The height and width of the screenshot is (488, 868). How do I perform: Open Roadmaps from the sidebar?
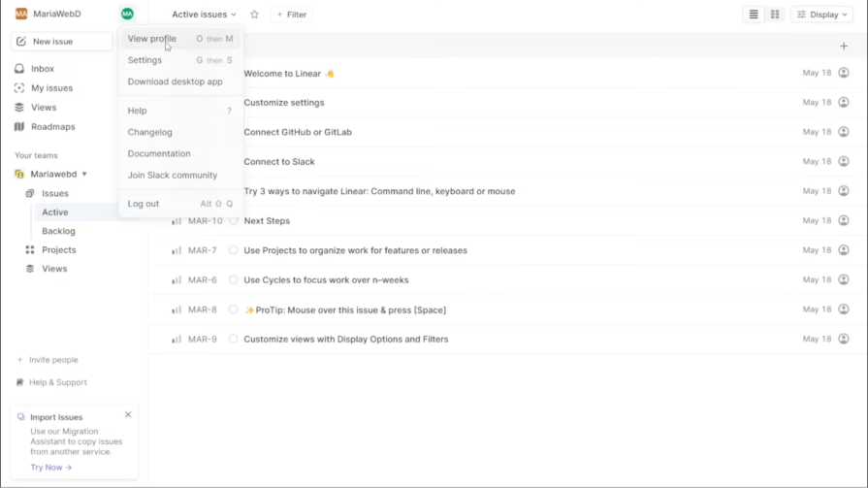tap(52, 127)
